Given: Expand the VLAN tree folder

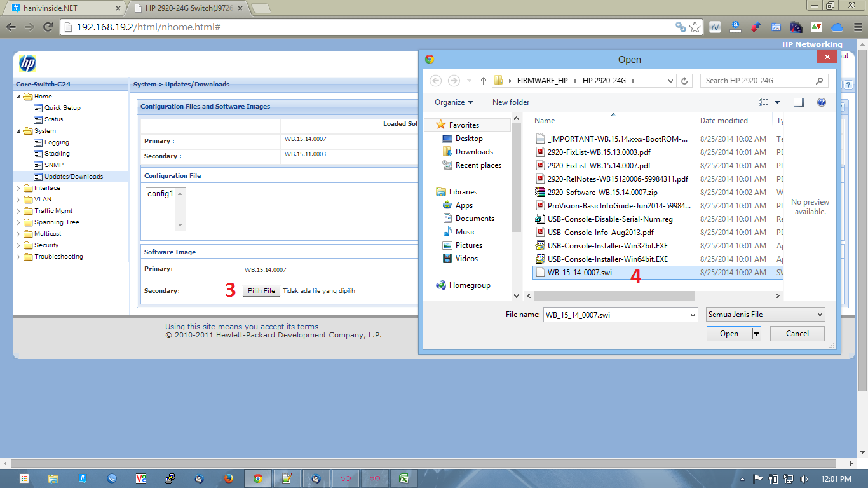Looking at the screenshot, I should (x=18, y=199).
